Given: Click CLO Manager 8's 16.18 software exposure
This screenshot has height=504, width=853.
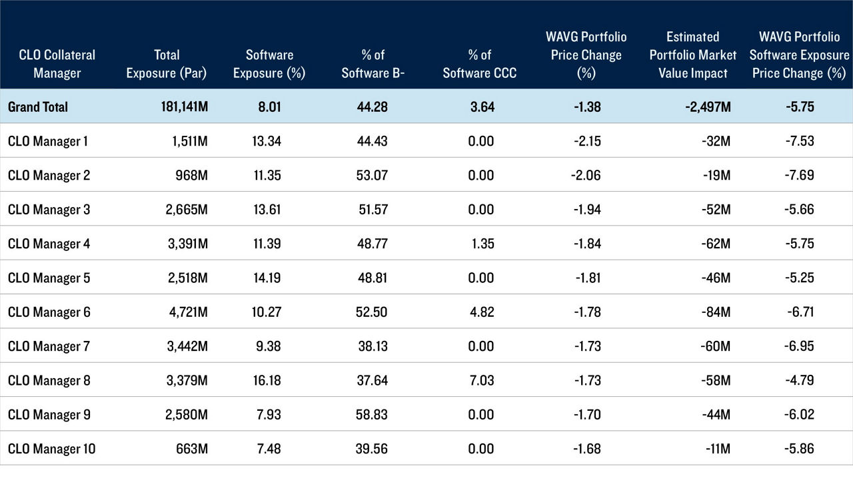Looking at the screenshot, I should [x=267, y=380].
